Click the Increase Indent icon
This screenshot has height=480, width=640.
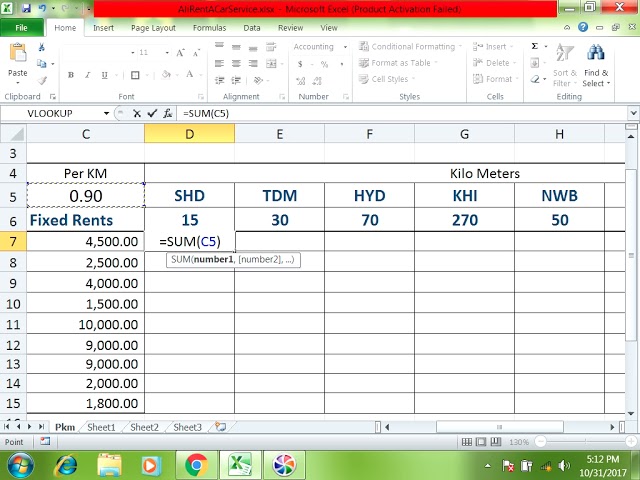pos(236,80)
